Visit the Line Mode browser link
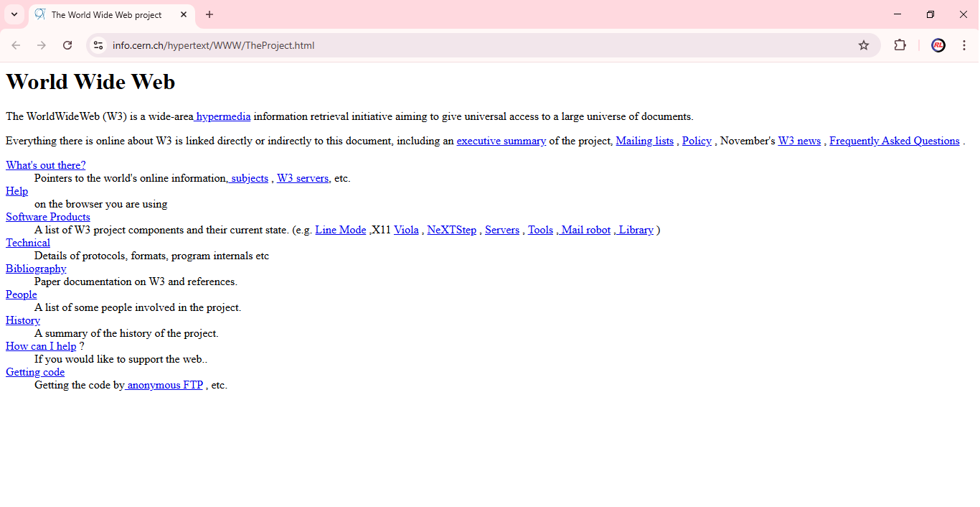This screenshot has height=507, width=980. [x=340, y=230]
